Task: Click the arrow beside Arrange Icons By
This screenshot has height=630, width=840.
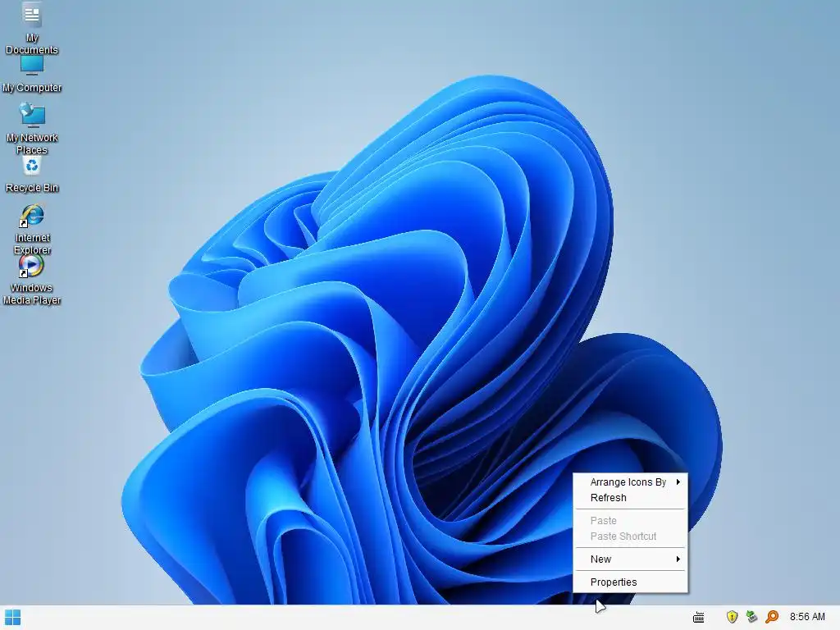Action: point(678,482)
